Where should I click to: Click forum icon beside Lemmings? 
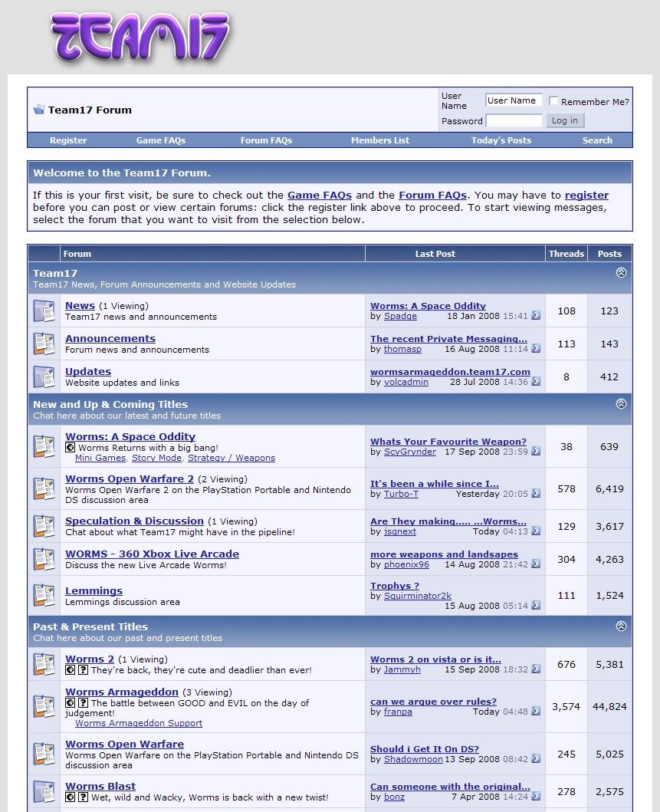point(44,596)
